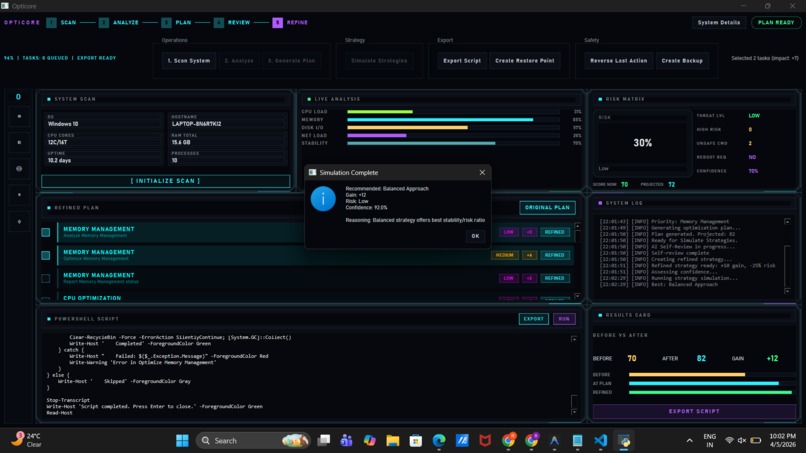Go to step 5 Refine
806x453 pixels.
point(290,23)
